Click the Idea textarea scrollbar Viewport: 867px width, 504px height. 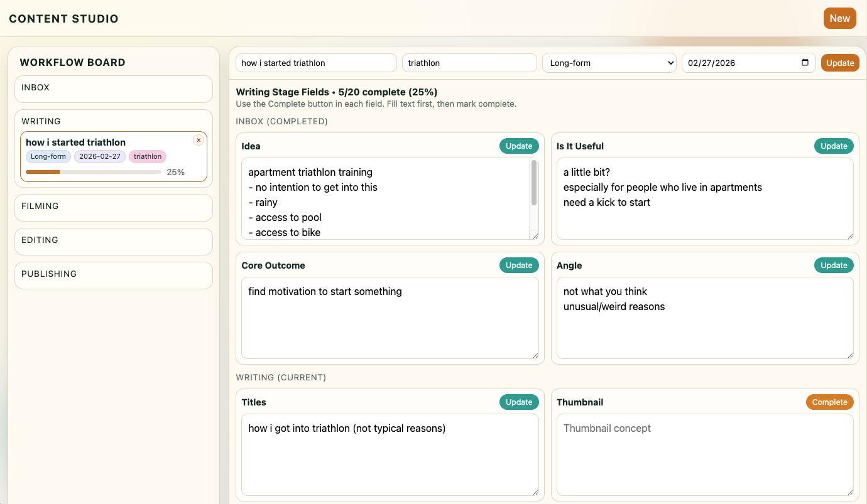(534, 183)
